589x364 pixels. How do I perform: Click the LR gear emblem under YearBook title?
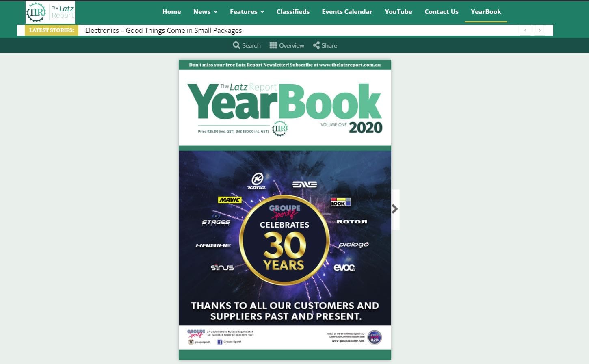[x=279, y=128]
